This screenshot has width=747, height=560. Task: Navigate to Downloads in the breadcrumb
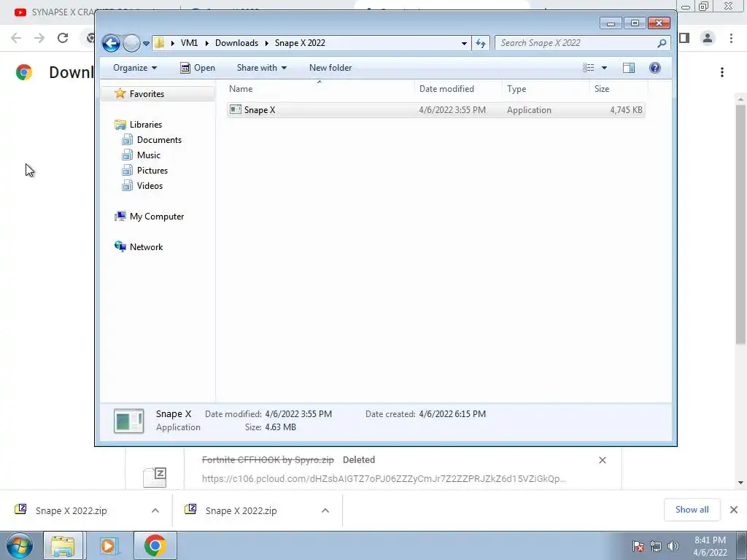(x=236, y=43)
